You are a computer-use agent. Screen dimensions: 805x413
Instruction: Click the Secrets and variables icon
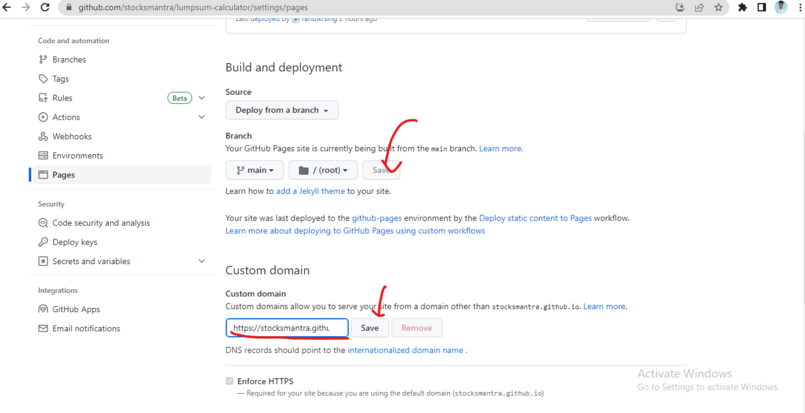click(x=43, y=261)
